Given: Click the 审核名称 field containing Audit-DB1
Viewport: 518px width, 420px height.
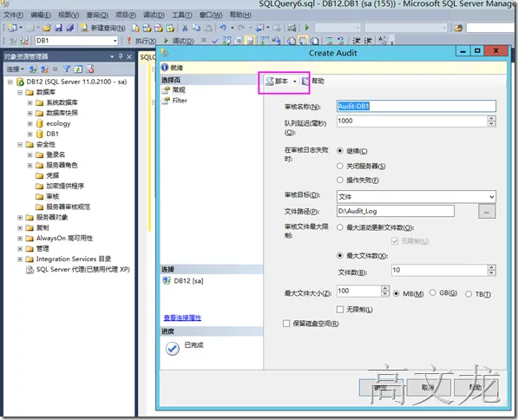Looking at the screenshot, I should click(x=416, y=106).
